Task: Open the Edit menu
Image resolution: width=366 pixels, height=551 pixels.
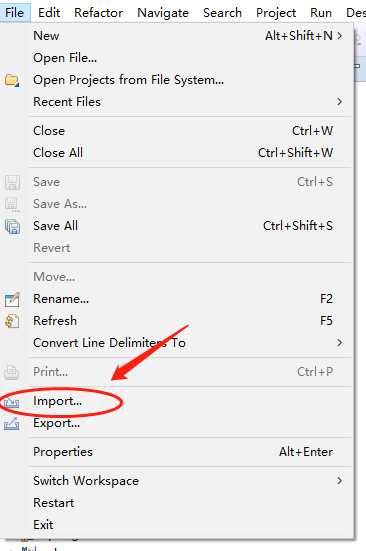Action: [49, 13]
